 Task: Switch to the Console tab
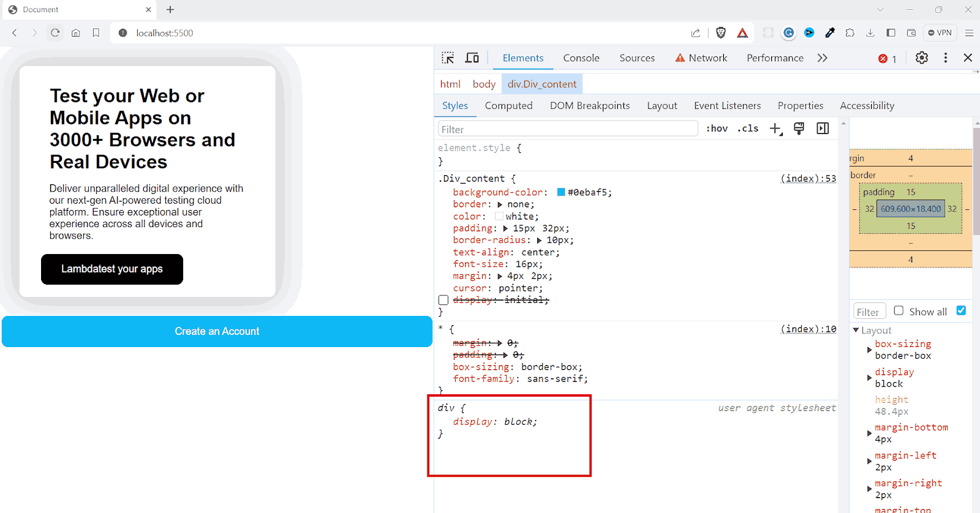581,58
